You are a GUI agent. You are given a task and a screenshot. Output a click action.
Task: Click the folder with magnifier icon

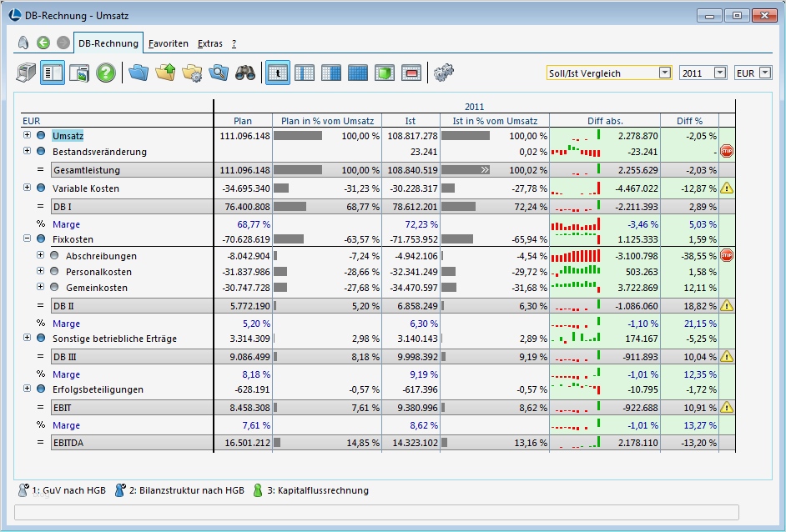[x=219, y=73]
